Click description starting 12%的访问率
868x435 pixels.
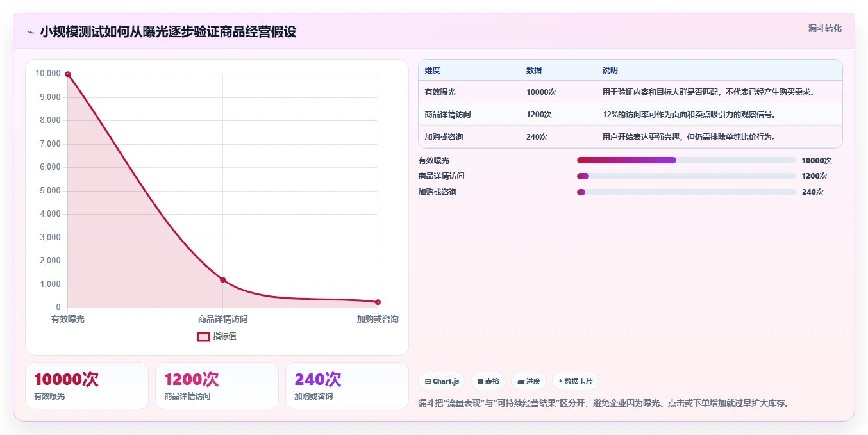pyautogui.click(x=689, y=115)
